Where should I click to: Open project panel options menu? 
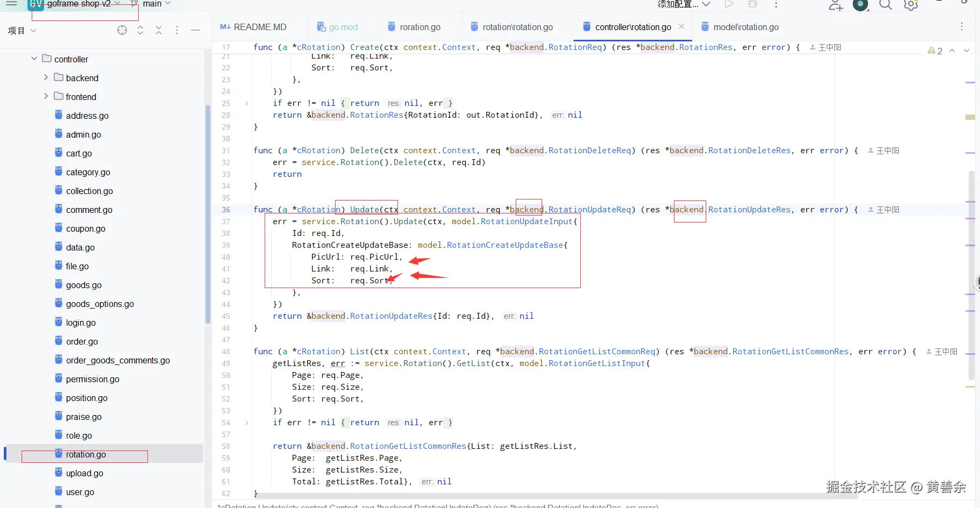[x=177, y=30]
